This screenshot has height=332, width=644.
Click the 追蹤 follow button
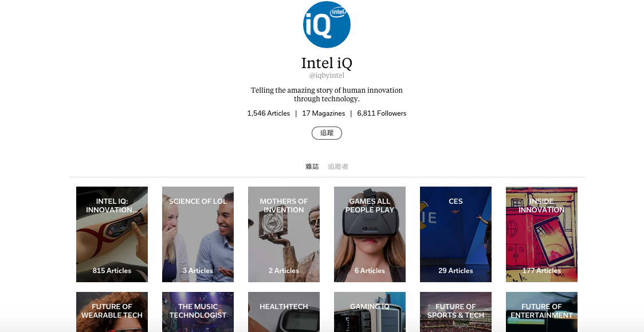(327, 133)
